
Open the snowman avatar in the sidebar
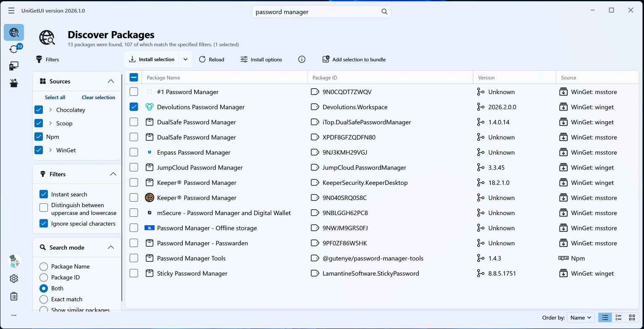(14, 261)
